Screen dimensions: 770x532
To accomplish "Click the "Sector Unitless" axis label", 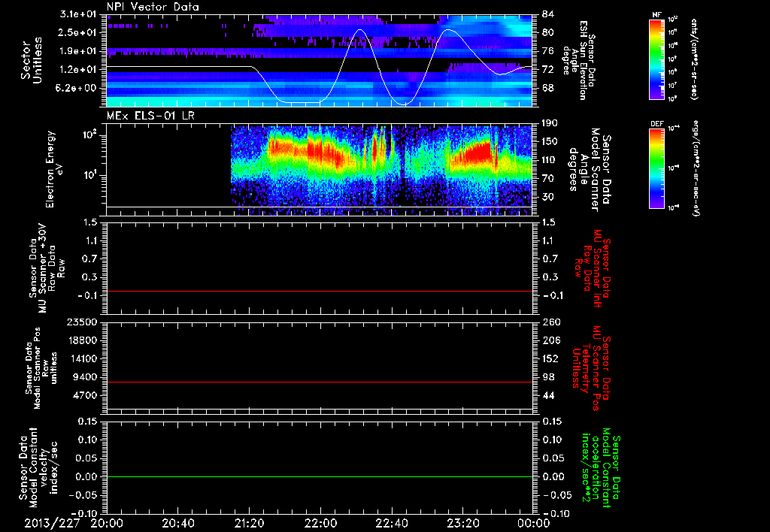I will [32, 61].
